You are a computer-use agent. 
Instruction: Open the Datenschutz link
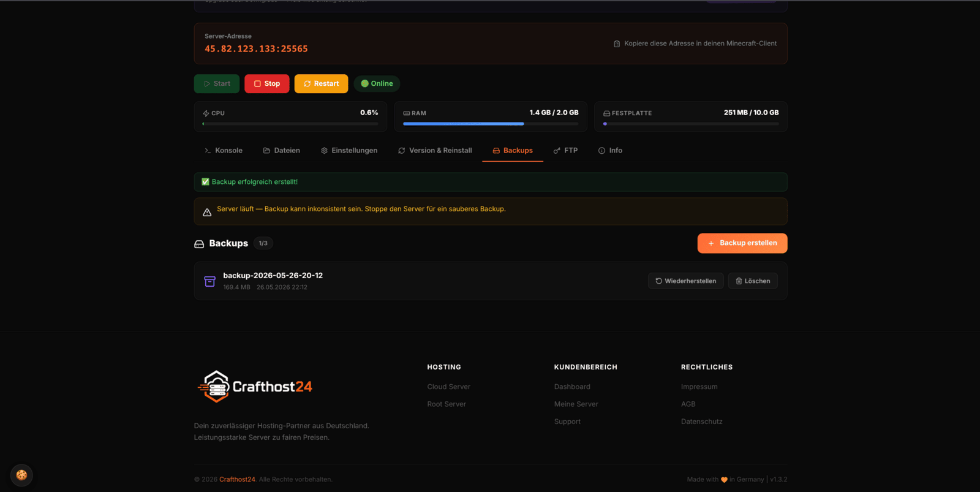pos(701,422)
